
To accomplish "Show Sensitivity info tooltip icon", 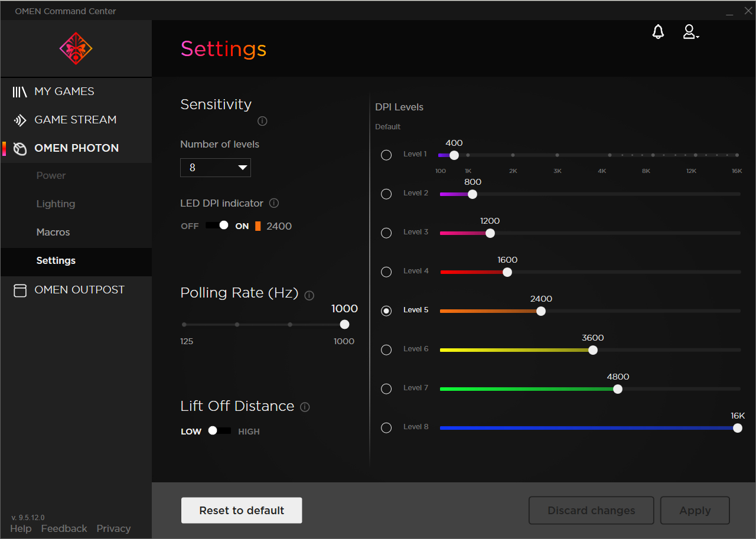I will [x=263, y=121].
